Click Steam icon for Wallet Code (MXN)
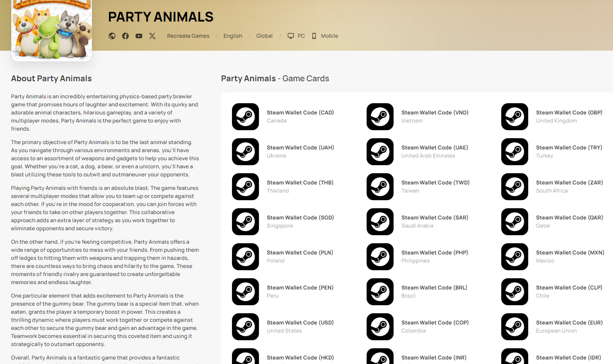This screenshot has width=613, height=364. [x=515, y=257]
